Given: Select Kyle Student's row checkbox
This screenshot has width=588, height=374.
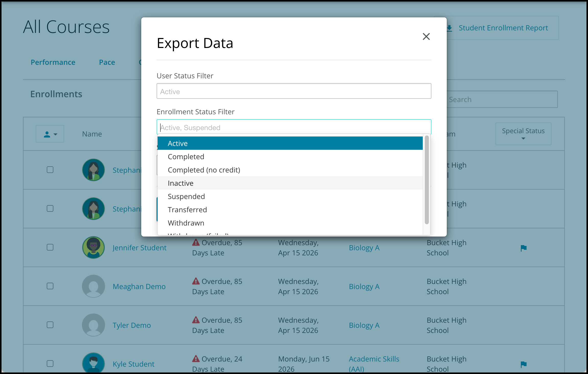Looking at the screenshot, I should (50, 364).
